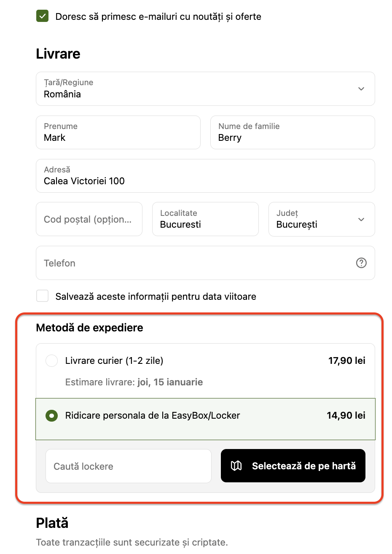
Task: Click the Localitate Bucuresti field
Action: pos(205,220)
